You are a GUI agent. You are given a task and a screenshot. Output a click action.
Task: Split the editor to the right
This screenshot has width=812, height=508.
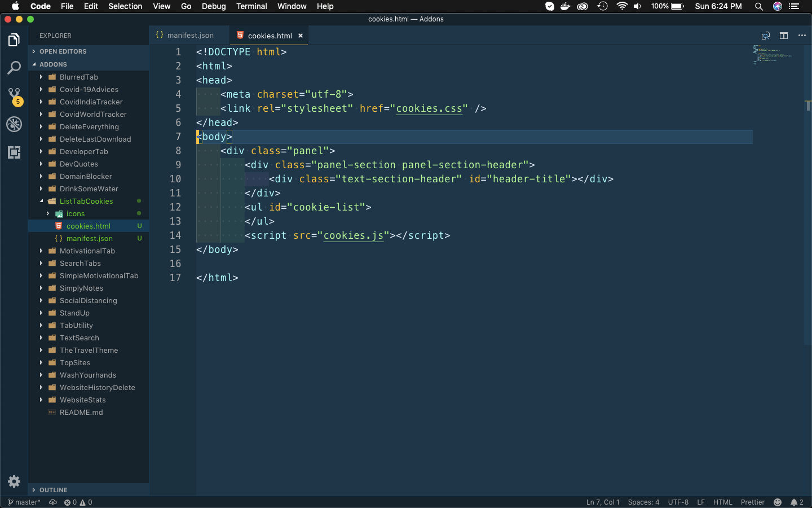click(784, 36)
